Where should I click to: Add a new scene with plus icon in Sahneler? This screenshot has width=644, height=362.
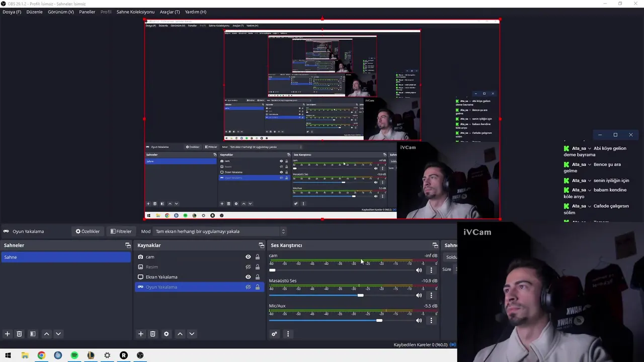pyautogui.click(x=7, y=334)
